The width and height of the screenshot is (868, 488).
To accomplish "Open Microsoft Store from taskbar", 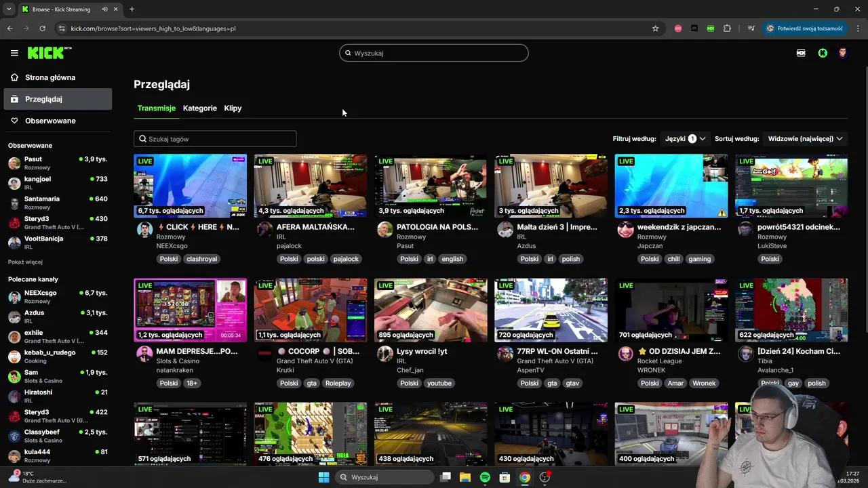I will pyautogui.click(x=505, y=477).
